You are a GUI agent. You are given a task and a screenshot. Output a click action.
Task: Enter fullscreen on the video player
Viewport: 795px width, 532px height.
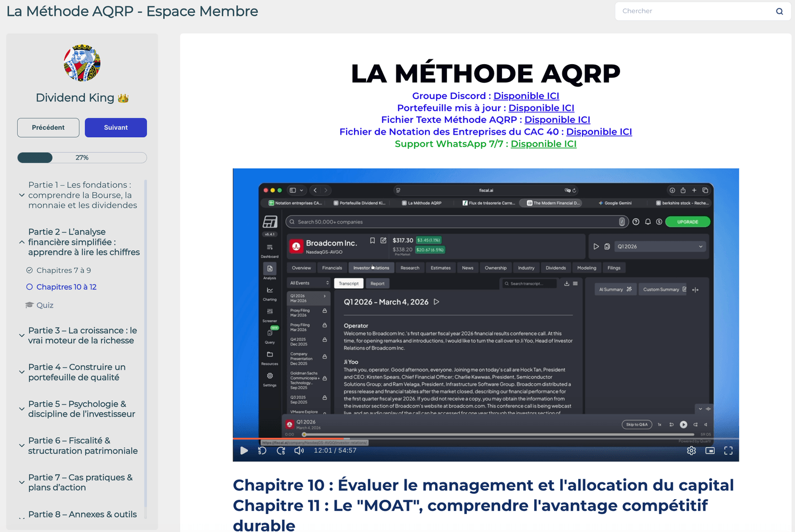click(x=728, y=450)
